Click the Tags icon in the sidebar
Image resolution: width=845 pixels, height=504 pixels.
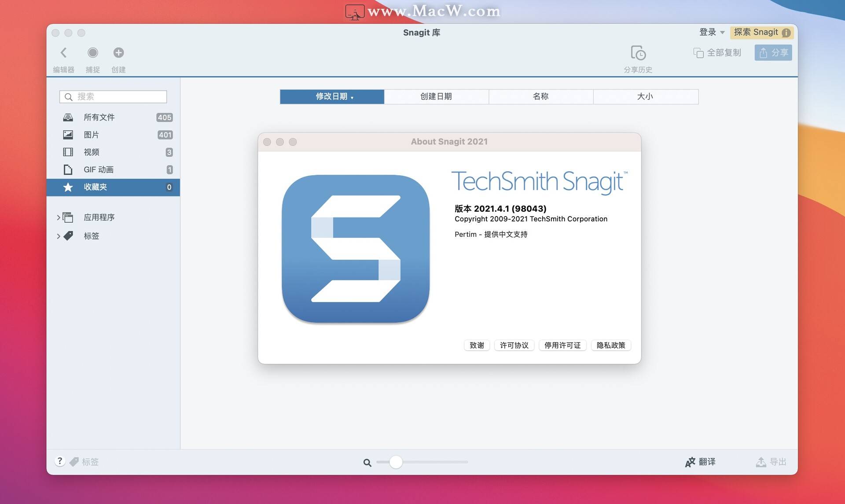[x=68, y=236]
